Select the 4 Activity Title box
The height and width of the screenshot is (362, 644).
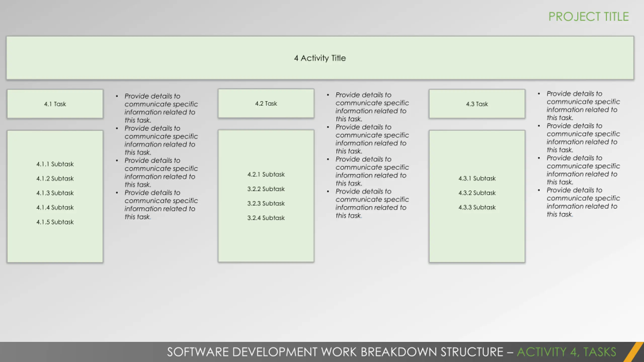tap(320, 58)
